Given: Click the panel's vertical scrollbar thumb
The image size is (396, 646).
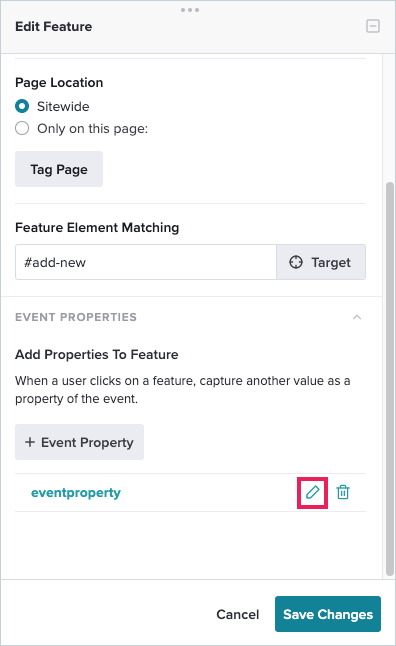Looking at the screenshot, I should (389, 378).
